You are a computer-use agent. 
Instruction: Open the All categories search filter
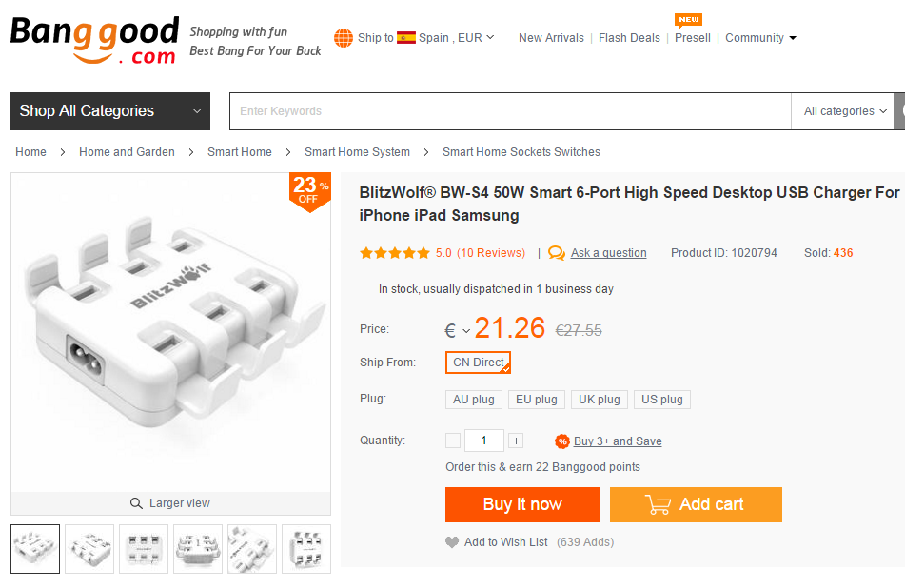pos(845,111)
